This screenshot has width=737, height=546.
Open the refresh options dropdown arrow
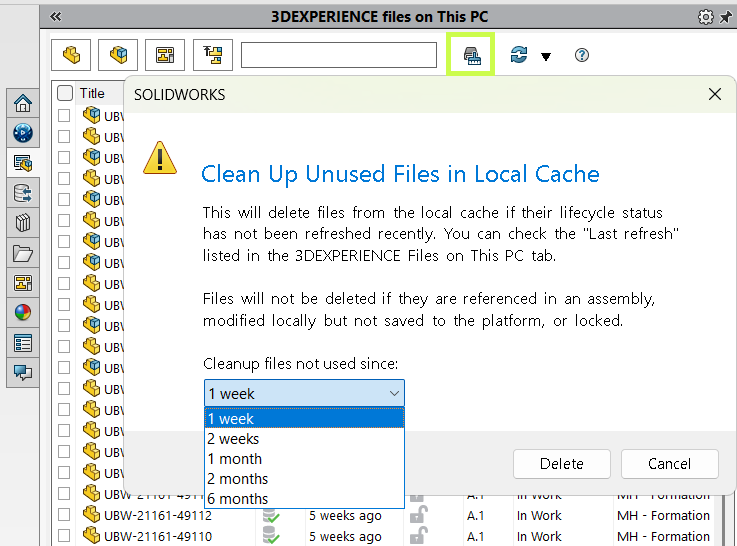click(546, 57)
